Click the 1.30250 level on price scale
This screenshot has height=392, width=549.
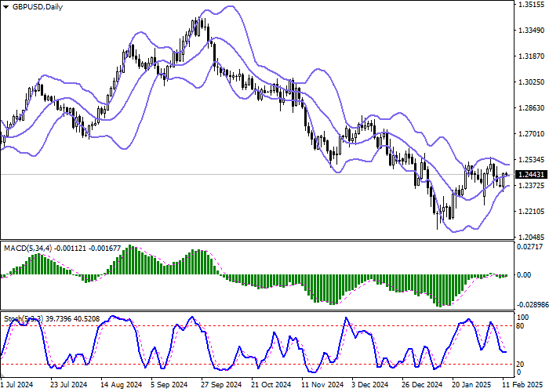531,82
